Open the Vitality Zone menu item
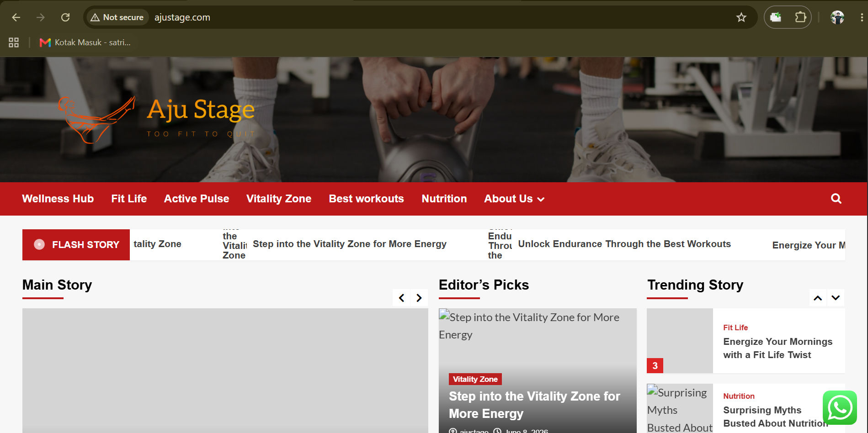 (279, 199)
